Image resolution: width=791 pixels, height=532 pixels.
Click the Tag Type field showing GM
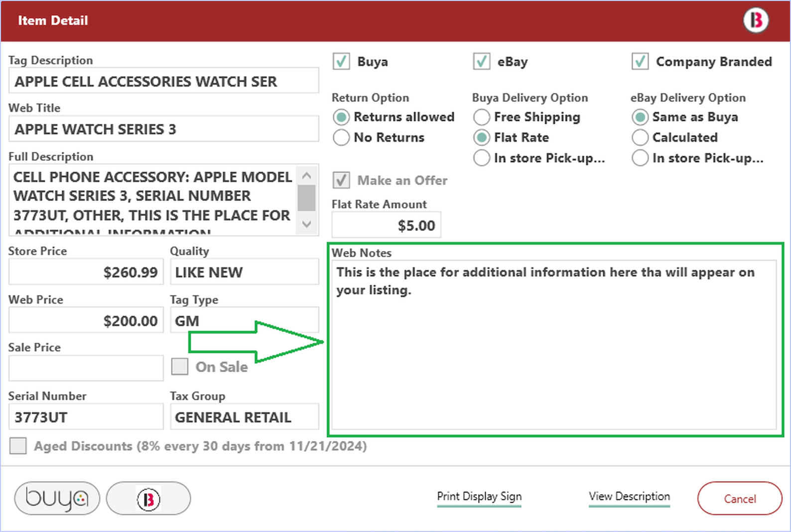click(x=245, y=320)
